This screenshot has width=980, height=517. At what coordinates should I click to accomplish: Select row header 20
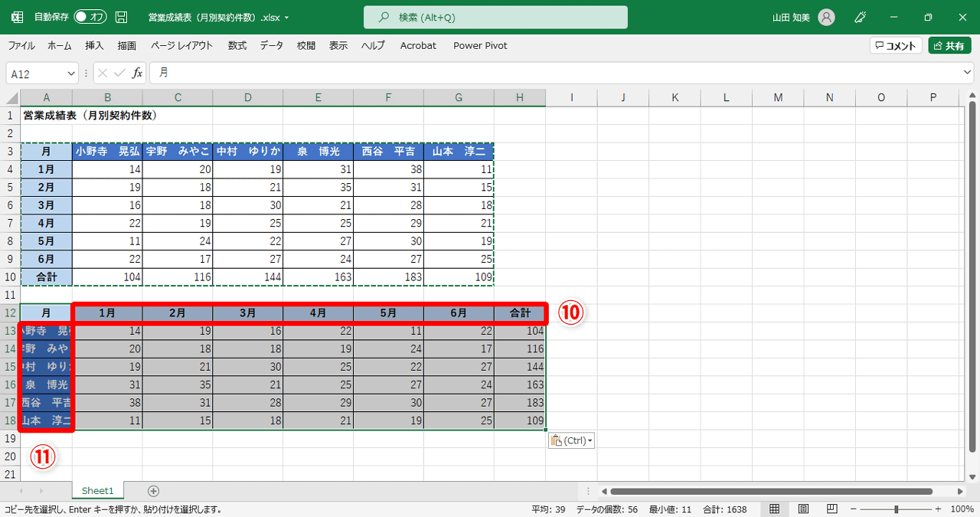[x=11, y=456]
